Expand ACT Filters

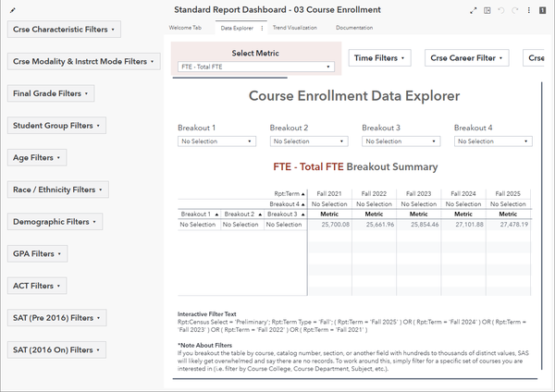tap(37, 286)
